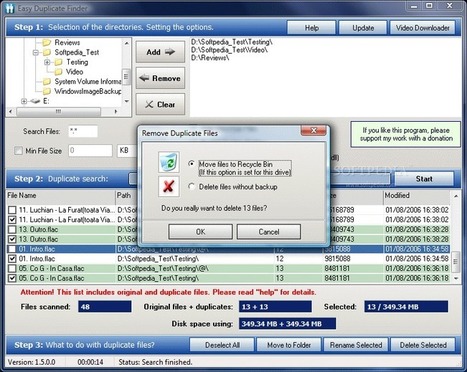Viewport: 467px width, 372px height.
Task: Collapse the Softpedia_Test tree node
Action: [x=36, y=52]
